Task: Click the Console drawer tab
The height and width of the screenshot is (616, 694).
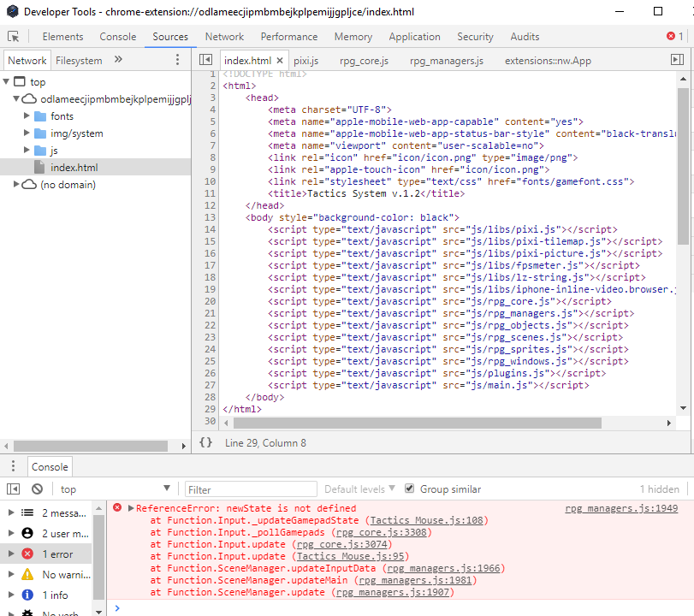Action: [x=50, y=467]
